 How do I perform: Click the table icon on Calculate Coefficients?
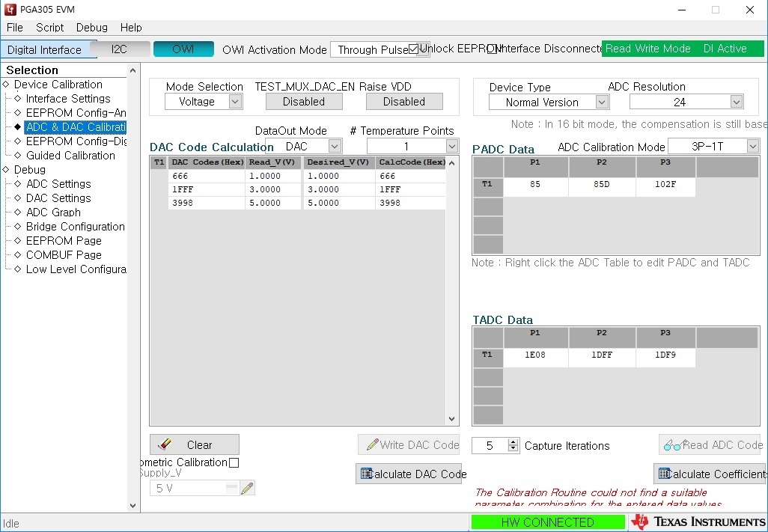664,474
